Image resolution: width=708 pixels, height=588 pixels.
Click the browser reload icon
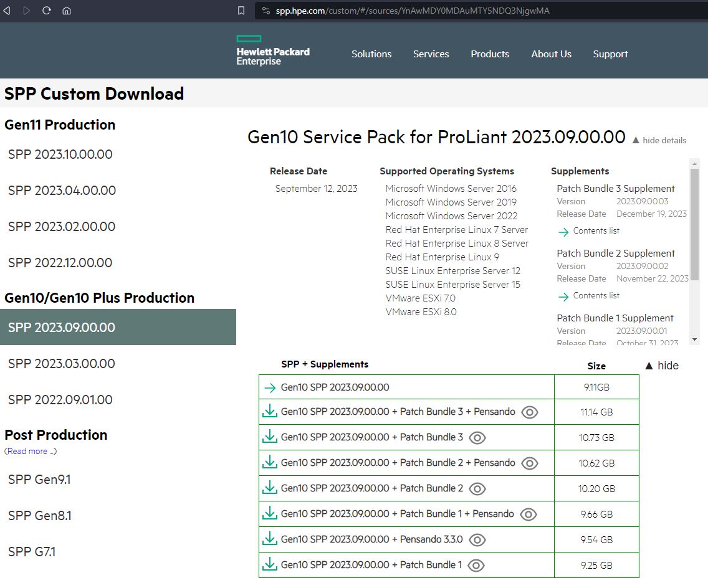click(x=46, y=11)
